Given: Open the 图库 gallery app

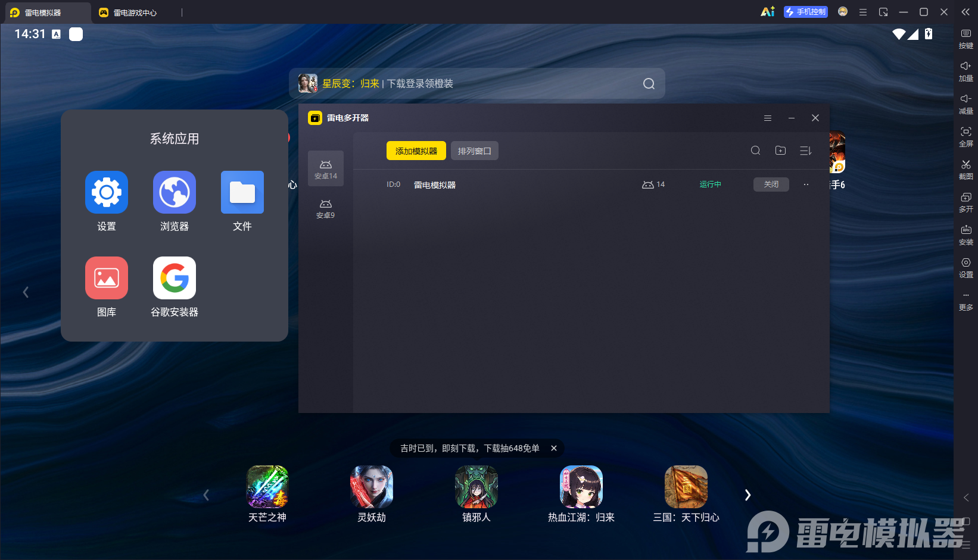Looking at the screenshot, I should pos(107,287).
